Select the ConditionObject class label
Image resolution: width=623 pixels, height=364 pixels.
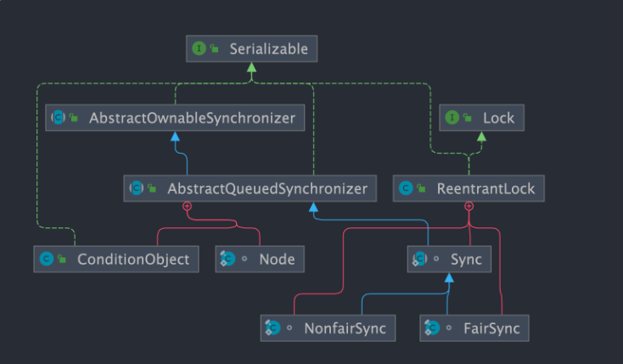click(x=133, y=259)
